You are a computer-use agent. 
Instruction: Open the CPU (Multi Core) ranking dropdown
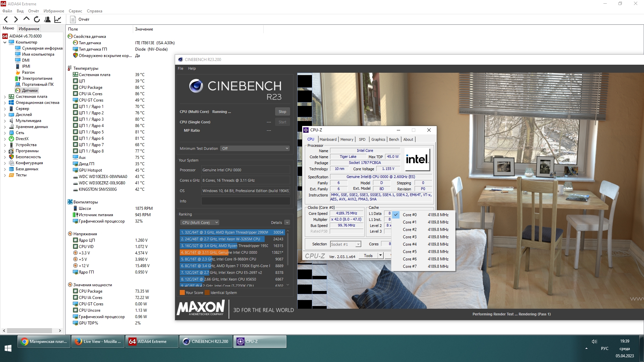(x=200, y=223)
